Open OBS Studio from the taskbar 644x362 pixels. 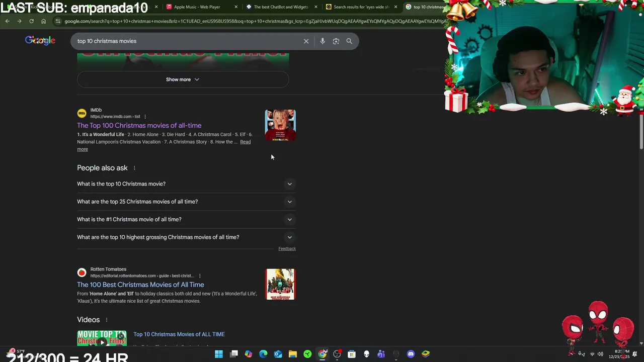(x=337, y=354)
